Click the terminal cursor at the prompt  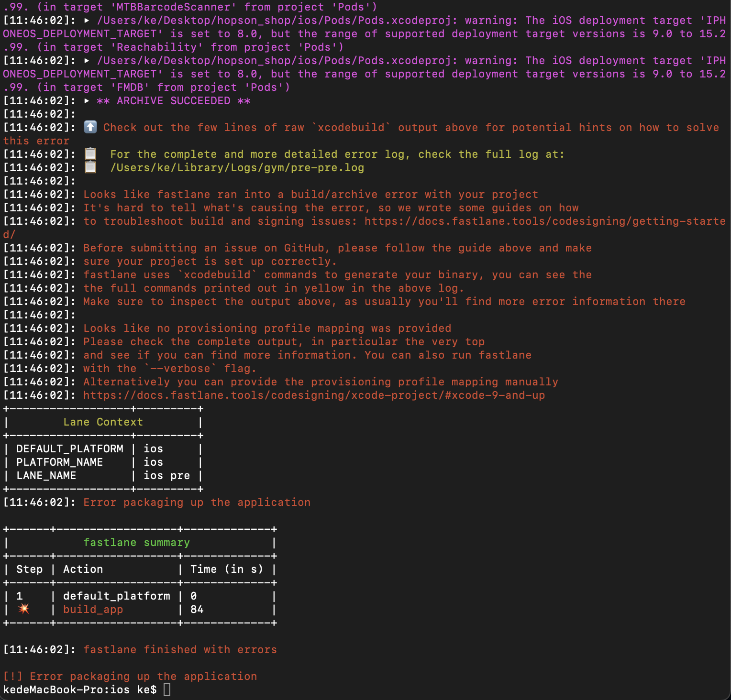[x=167, y=689]
